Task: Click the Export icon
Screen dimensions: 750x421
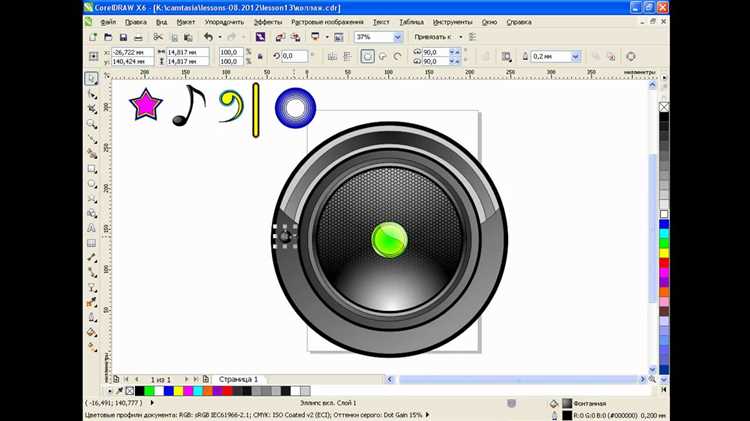Action: point(296,37)
